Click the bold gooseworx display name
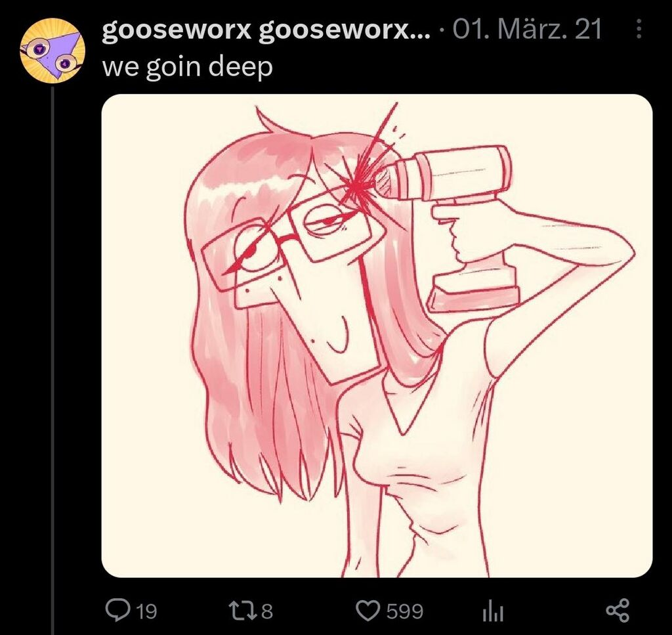Viewport: 672px width, 635px height. pos(176,30)
